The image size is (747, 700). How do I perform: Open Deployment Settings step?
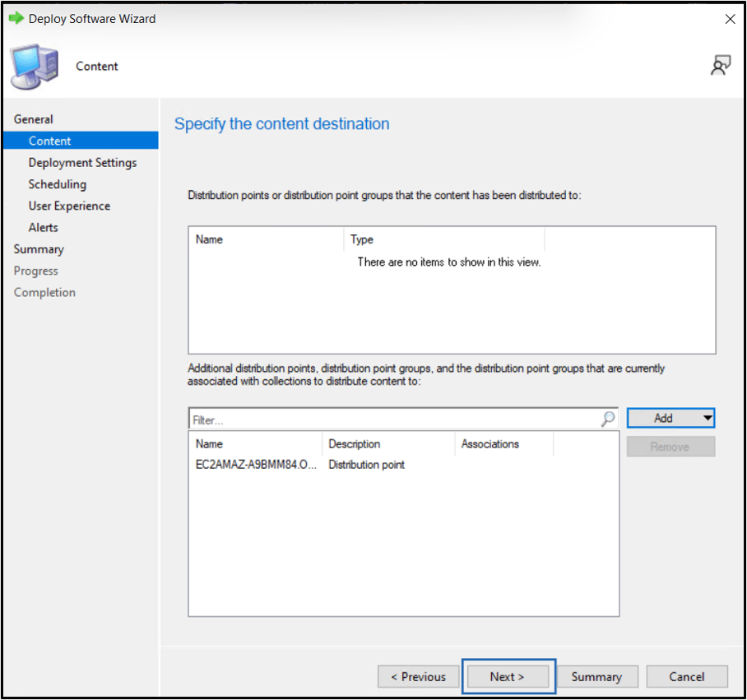pos(82,162)
